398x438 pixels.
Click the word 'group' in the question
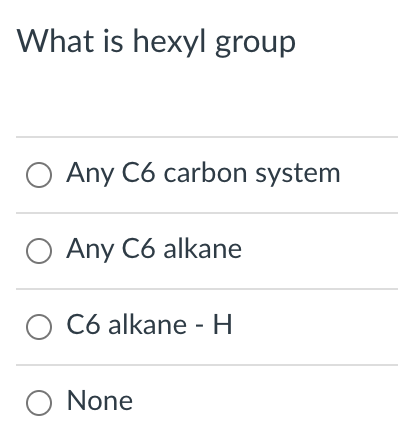point(255,43)
